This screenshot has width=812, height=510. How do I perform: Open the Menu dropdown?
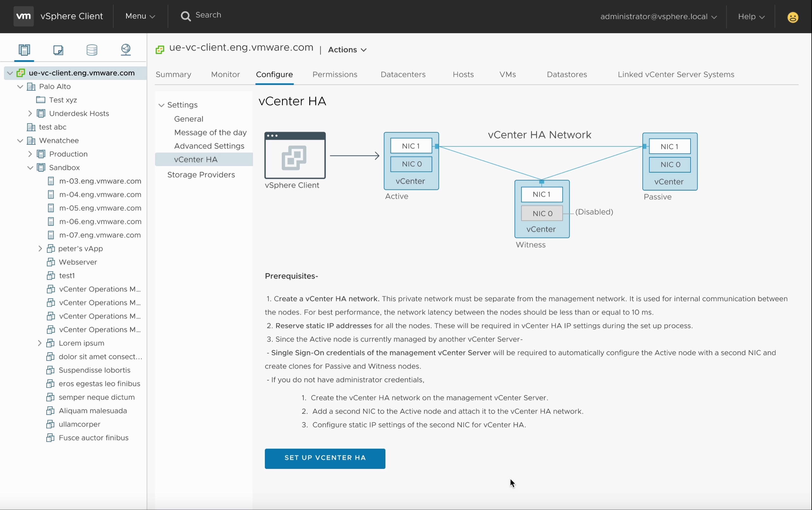[x=140, y=16]
